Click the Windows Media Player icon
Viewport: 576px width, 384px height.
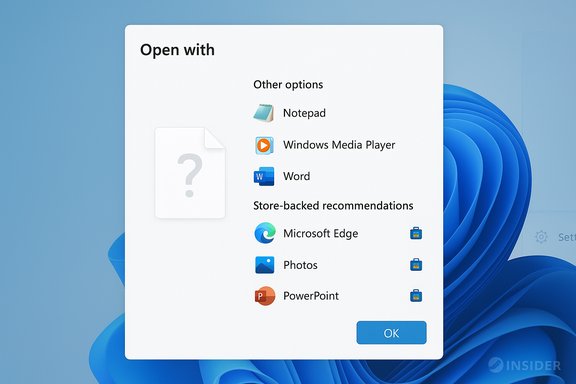264,145
